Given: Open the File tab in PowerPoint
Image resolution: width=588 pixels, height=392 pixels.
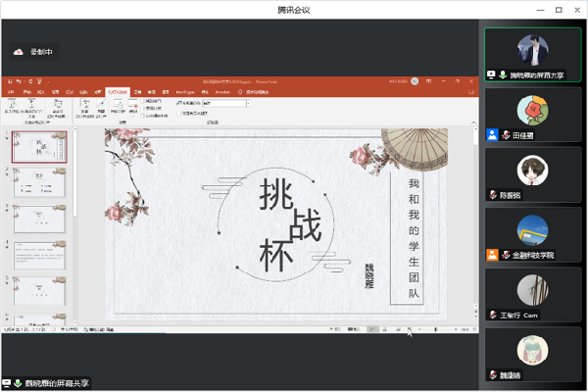Looking at the screenshot, I should pos(12,90).
